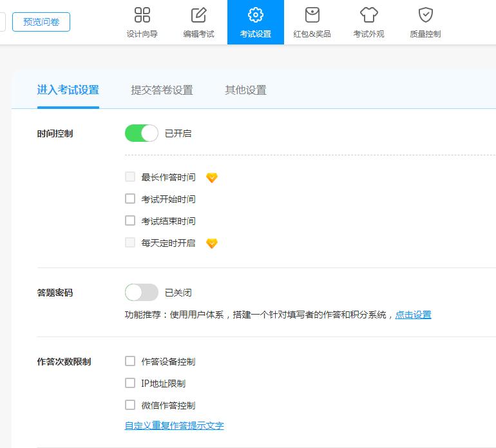Click the 时间控制 section label
This screenshot has width=496, height=448.
(x=55, y=133)
